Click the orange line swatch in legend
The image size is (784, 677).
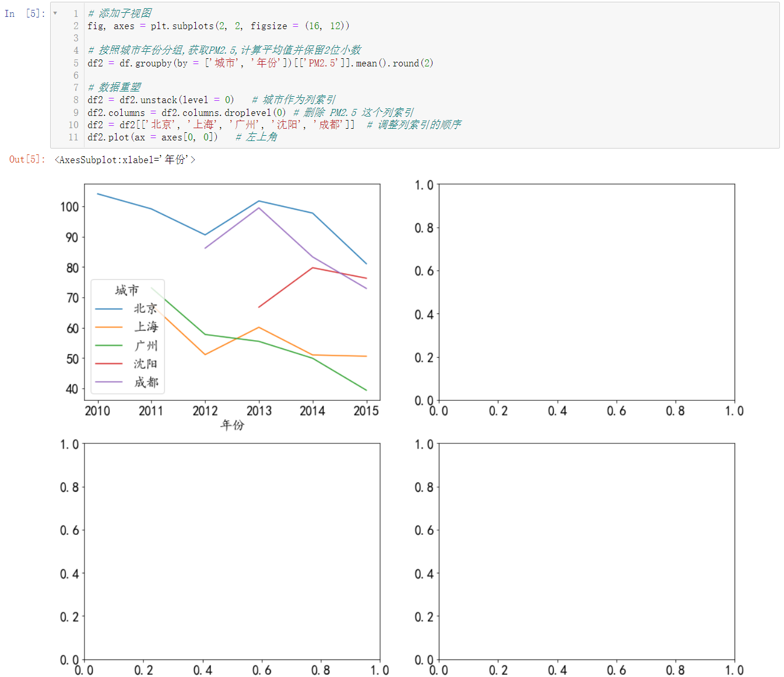(109, 327)
